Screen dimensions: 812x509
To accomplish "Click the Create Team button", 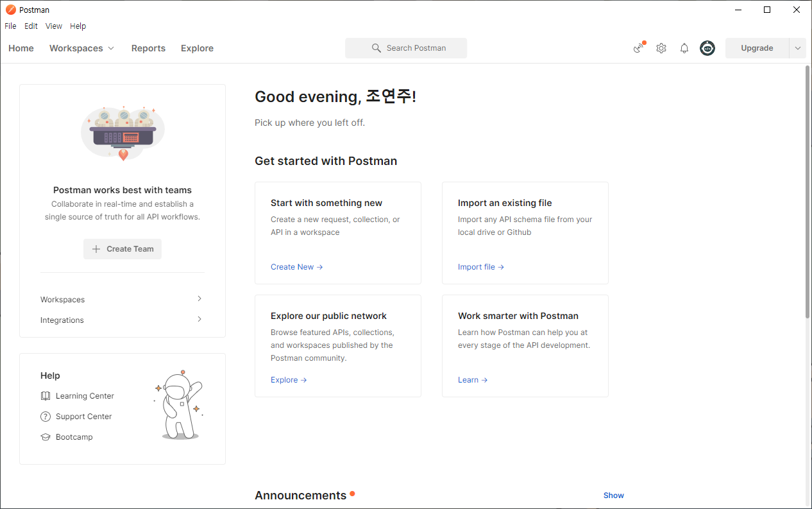I will click(123, 249).
